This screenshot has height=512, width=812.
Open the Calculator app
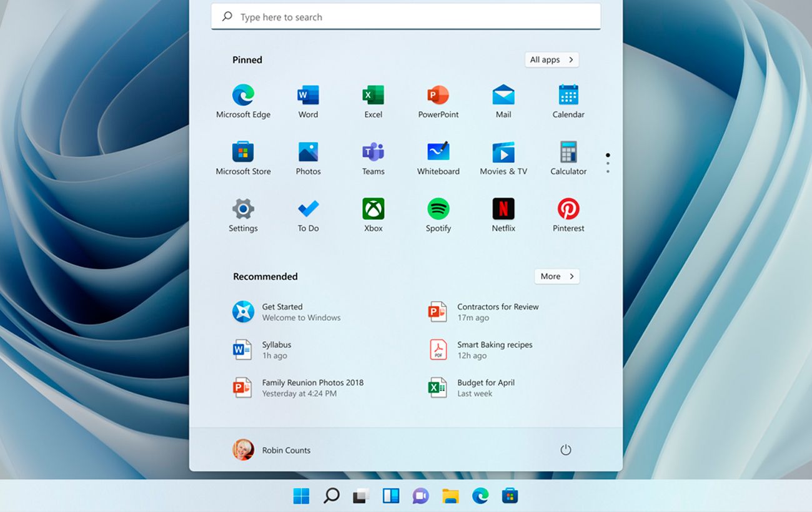[568, 153]
